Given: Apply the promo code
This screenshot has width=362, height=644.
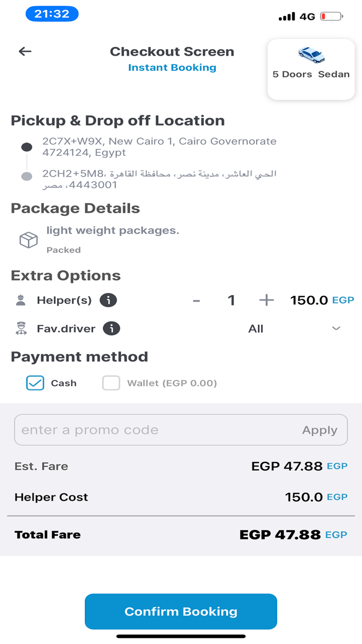Looking at the screenshot, I should pyautogui.click(x=320, y=430).
